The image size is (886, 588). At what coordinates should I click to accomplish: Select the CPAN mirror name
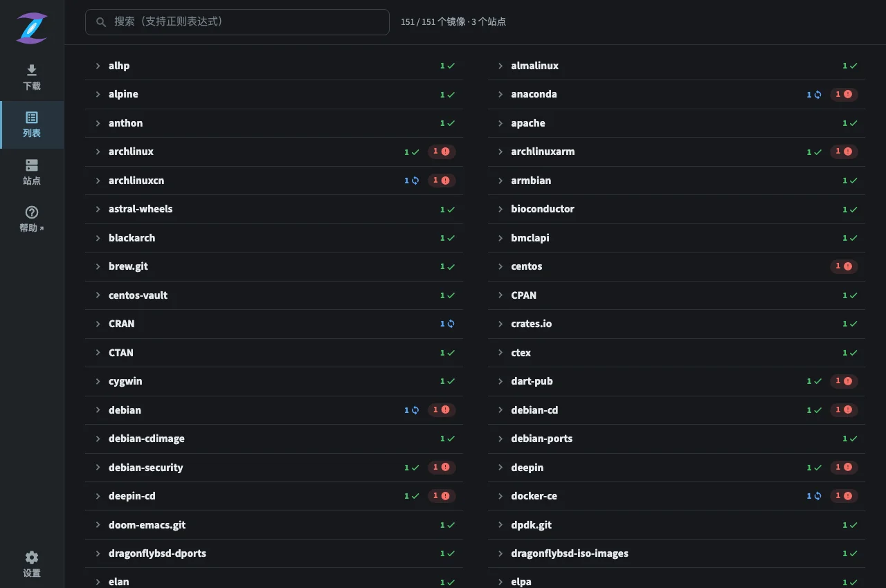tap(523, 295)
